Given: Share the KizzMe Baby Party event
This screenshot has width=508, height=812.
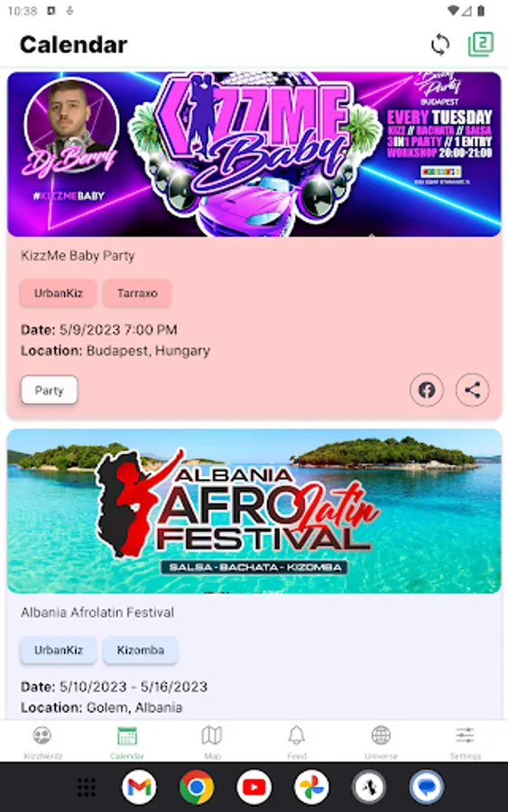Looking at the screenshot, I should 472,390.
